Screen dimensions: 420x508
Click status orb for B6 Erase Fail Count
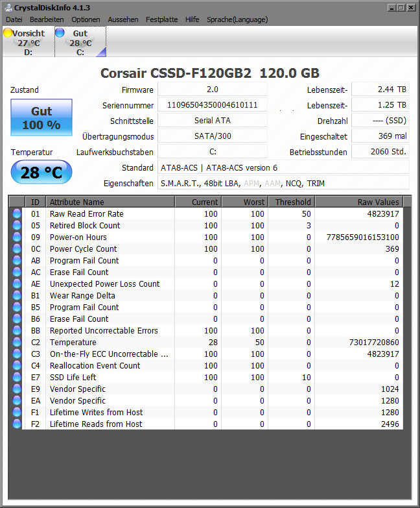[x=17, y=319]
